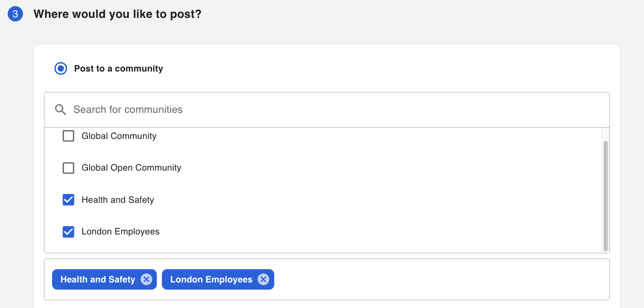Enable the Global Open Community checkbox
Image resolution: width=644 pixels, height=308 pixels.
click(x=68, y=168)
